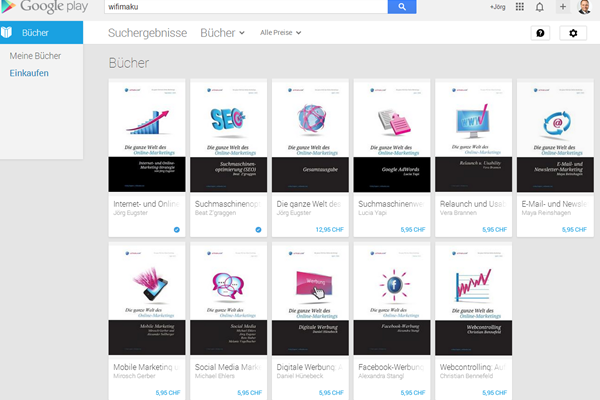
Task: Click the owned checkmark on Suchmaschinenoptimierung book
Action: [x=258, y=229]
